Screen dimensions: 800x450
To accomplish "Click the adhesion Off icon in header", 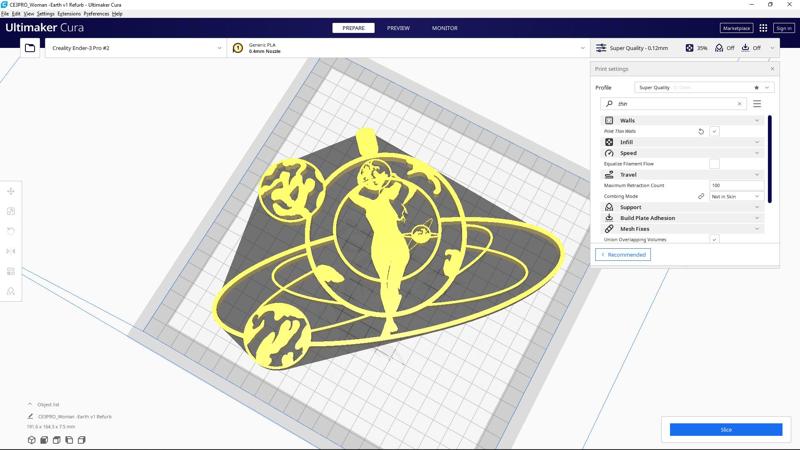I will click(745, 48).
